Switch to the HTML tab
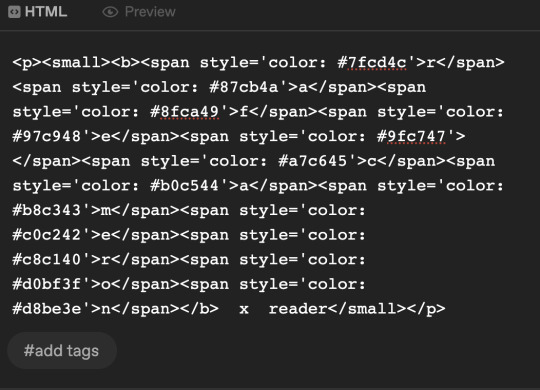Image resolution: width=540 pixels, height=390 pixels. tap(38, 12)
